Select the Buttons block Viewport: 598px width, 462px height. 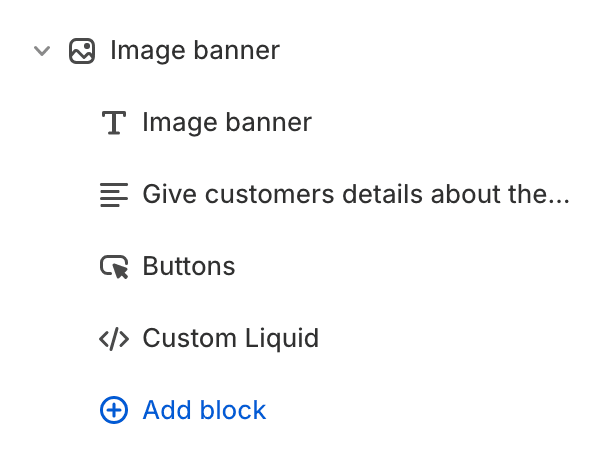(189, 266)
